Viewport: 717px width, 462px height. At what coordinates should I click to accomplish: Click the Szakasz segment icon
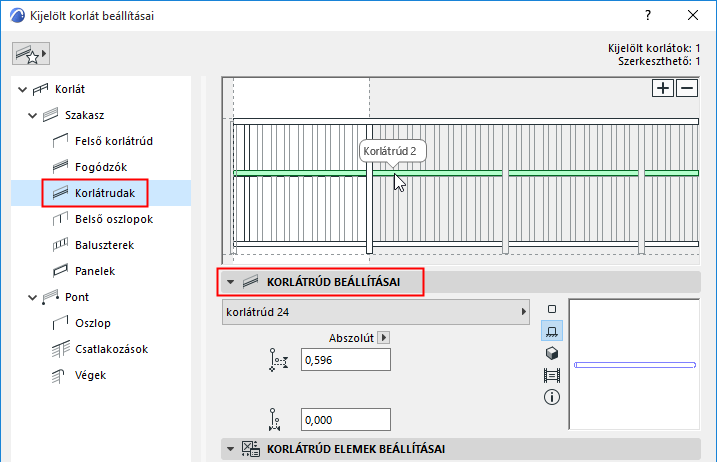[51, 115]
